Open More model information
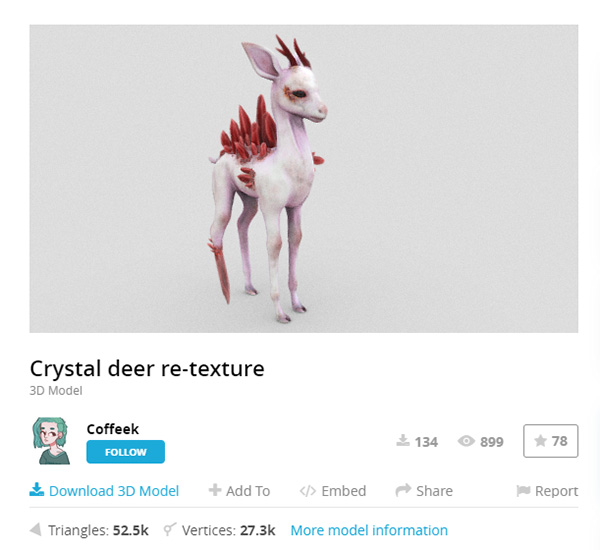 [x=369, y=530]
